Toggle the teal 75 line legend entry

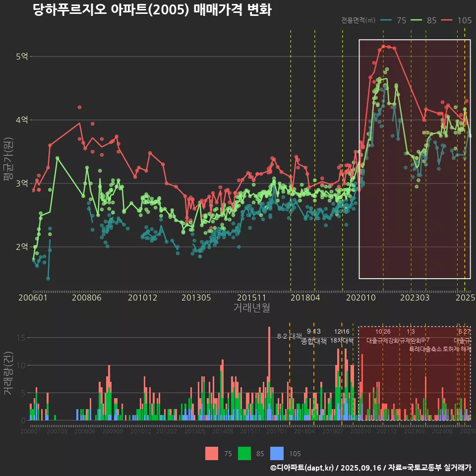(x=393, y=20)
